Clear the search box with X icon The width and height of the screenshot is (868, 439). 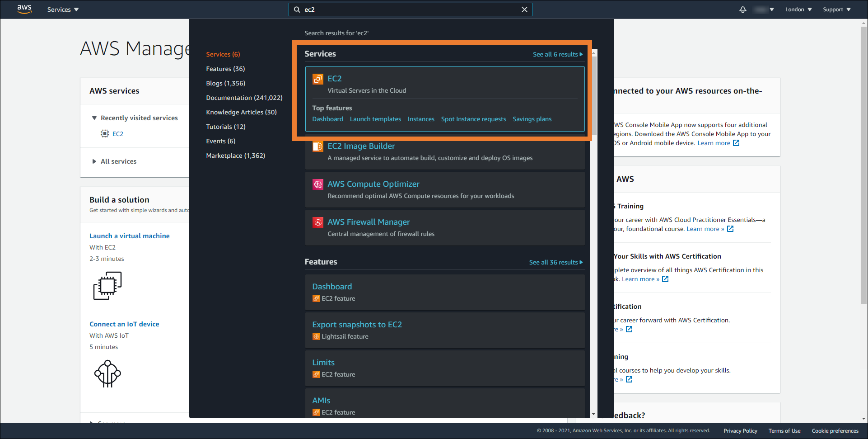point(524,9)
